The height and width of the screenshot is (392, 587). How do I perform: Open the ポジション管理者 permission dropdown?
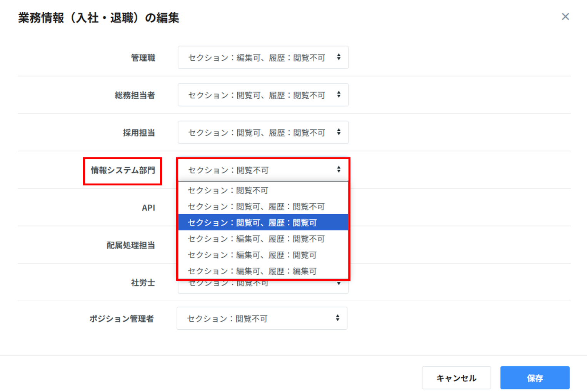pos(262,319)
